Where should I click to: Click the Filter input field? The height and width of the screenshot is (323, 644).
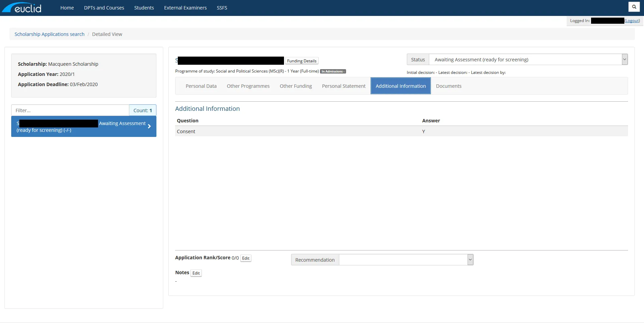point(70,110)
